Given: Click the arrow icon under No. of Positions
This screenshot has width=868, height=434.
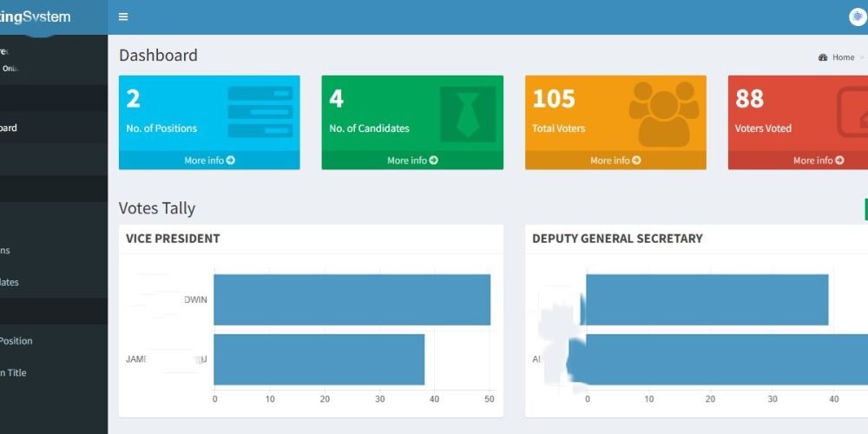Looking at the screenshot, I should (231, 161).
